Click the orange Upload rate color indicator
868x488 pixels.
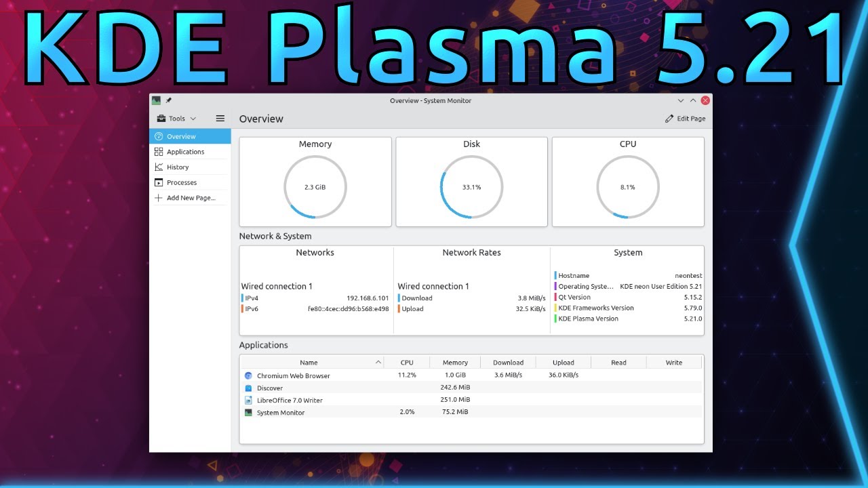pyautogui.click(x=399, y=309)
